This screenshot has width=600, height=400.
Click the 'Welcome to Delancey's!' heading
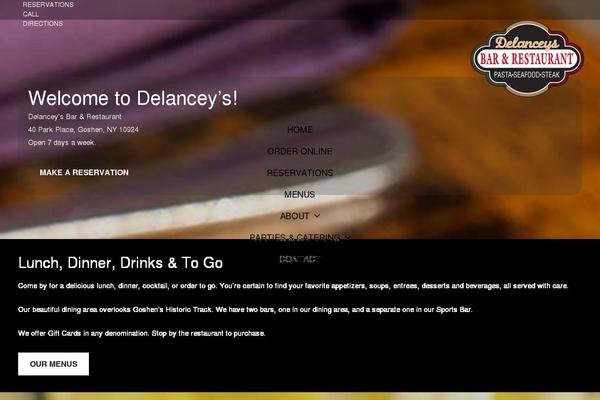(133, 98)
